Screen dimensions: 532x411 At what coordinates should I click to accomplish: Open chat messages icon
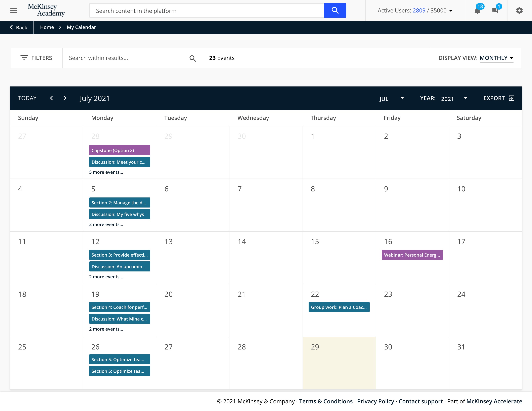click(495, 10)
